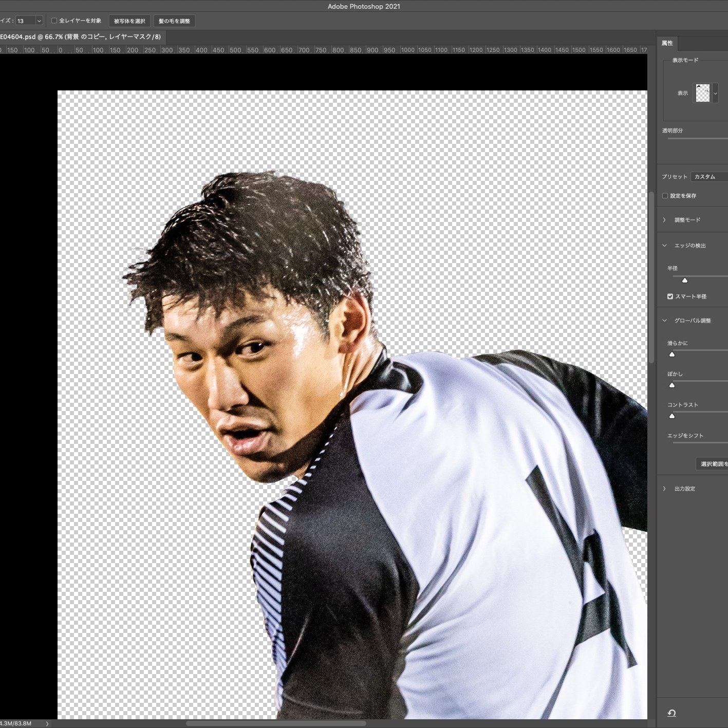Select the E04604.psd document tab
The image size is (728, 728).
coord(81,37)
